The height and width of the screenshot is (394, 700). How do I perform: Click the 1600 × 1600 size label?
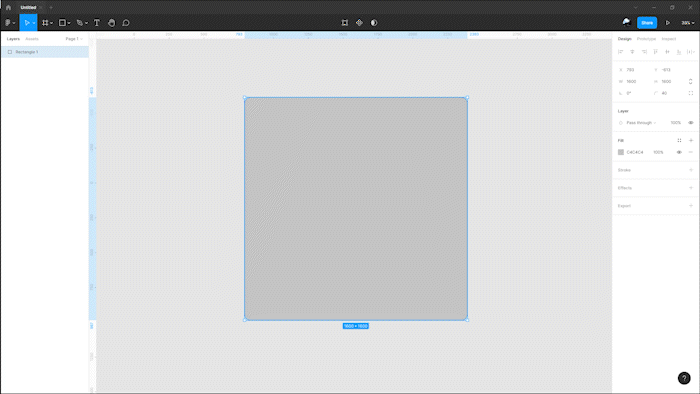pos(356,326)
